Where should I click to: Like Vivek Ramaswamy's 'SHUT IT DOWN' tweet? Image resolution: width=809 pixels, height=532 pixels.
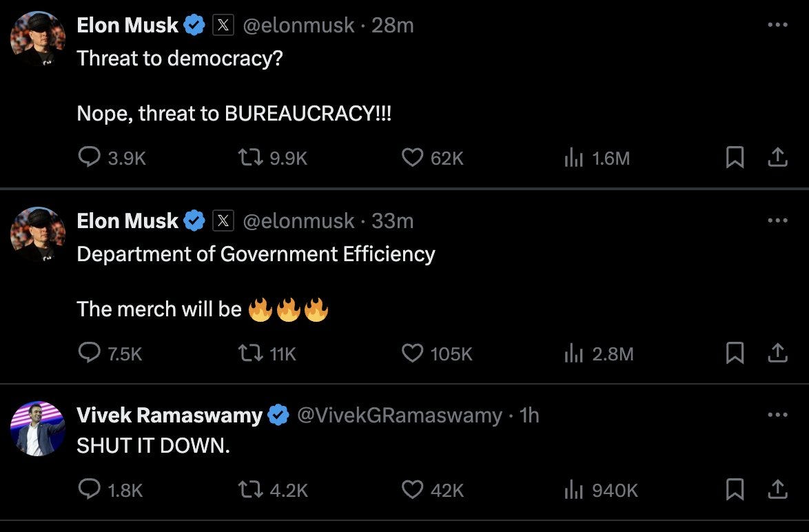[x=411, y=490]
